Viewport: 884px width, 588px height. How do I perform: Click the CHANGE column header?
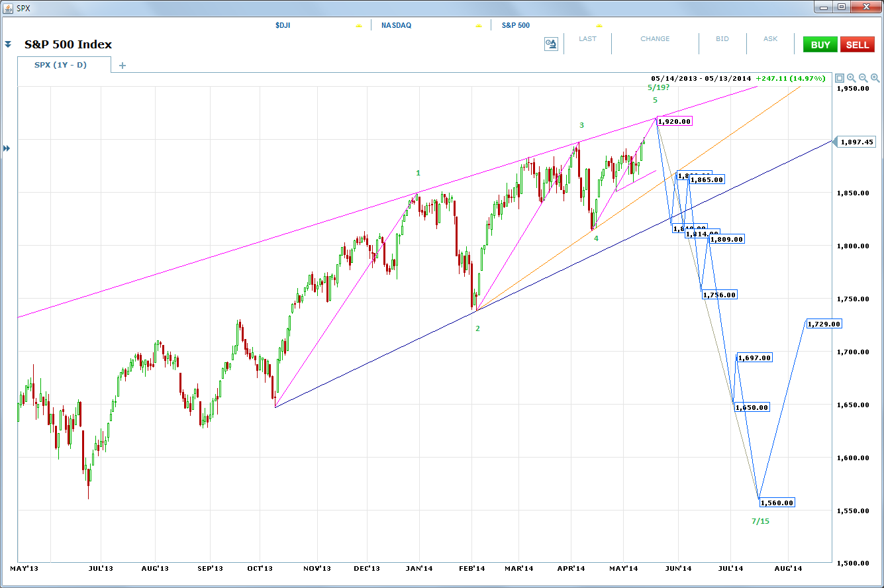coord(655,38)
